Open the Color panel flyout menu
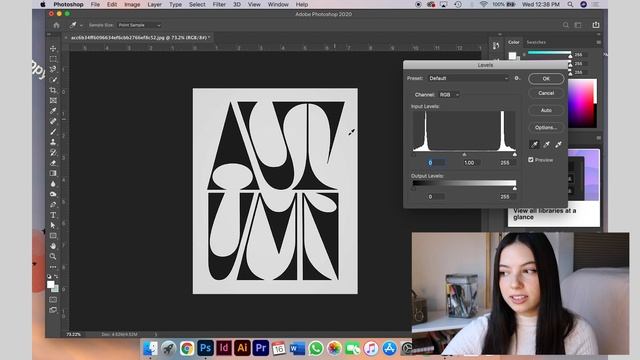Viewport: 640px width, 360px height. (x=598, y=42)
